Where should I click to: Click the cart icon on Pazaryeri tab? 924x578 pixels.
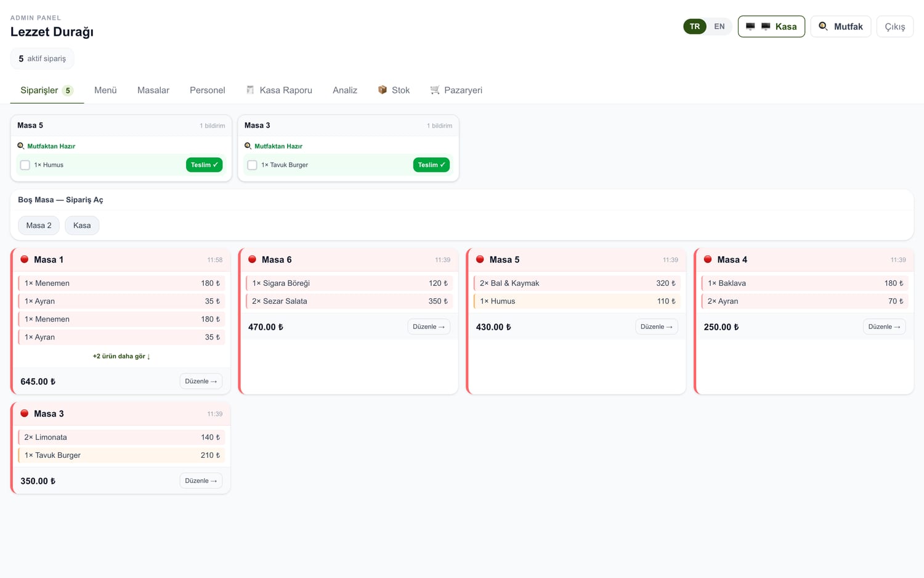[x=435, y=90]
